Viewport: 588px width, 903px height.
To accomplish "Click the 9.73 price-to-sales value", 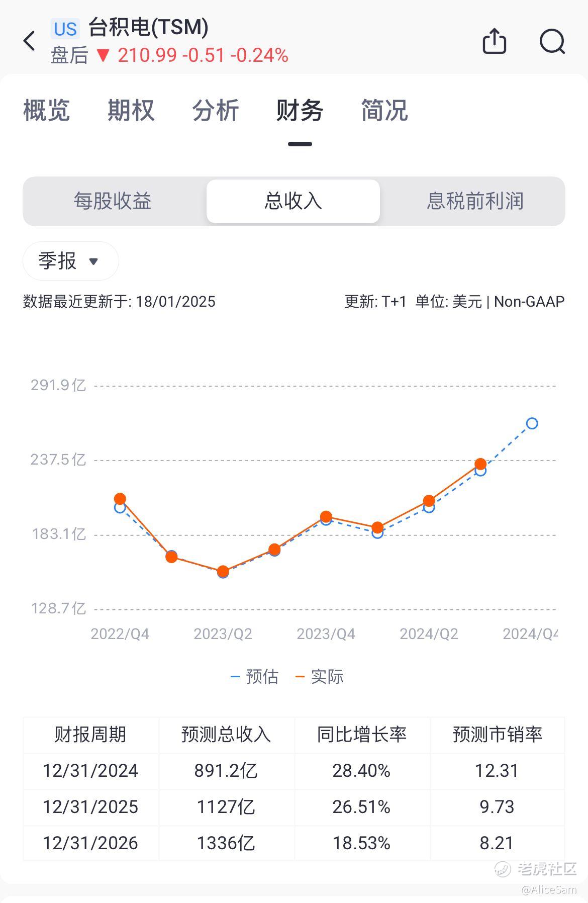I will pyautogui.click(x=497, y=807).
